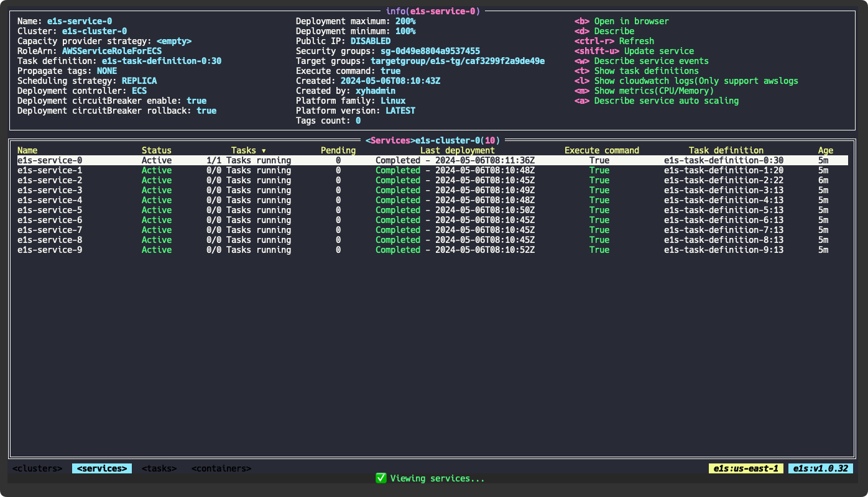Select the services tab
Image resolution: width=868 pixels, height=497 pixels.
[x=102, y=468]
